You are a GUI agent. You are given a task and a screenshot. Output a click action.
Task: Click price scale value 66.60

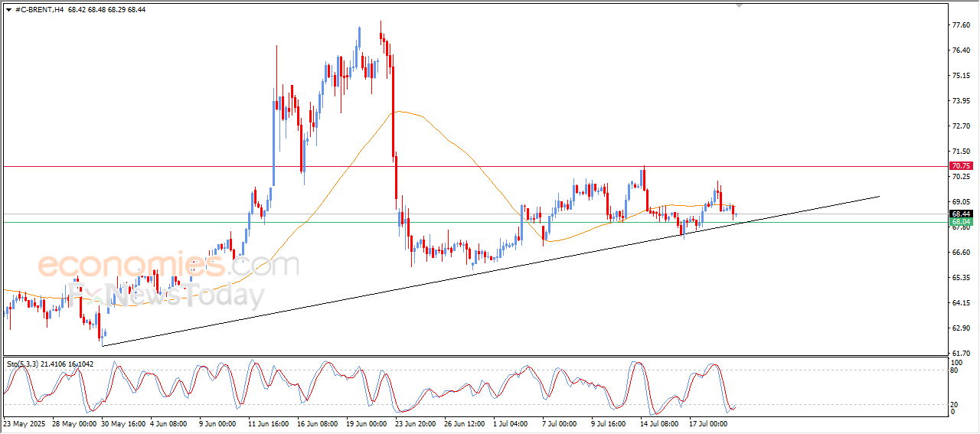960,253
